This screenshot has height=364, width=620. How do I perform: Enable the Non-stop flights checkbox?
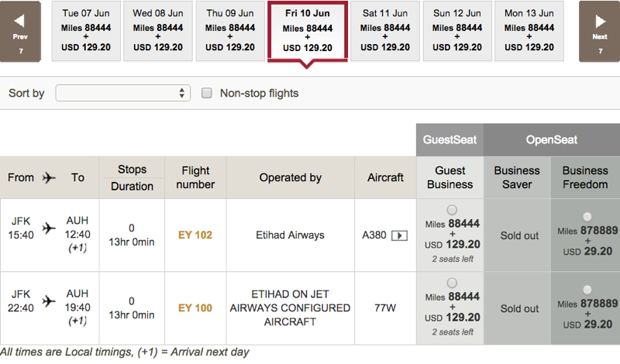(x=206, y=93)
